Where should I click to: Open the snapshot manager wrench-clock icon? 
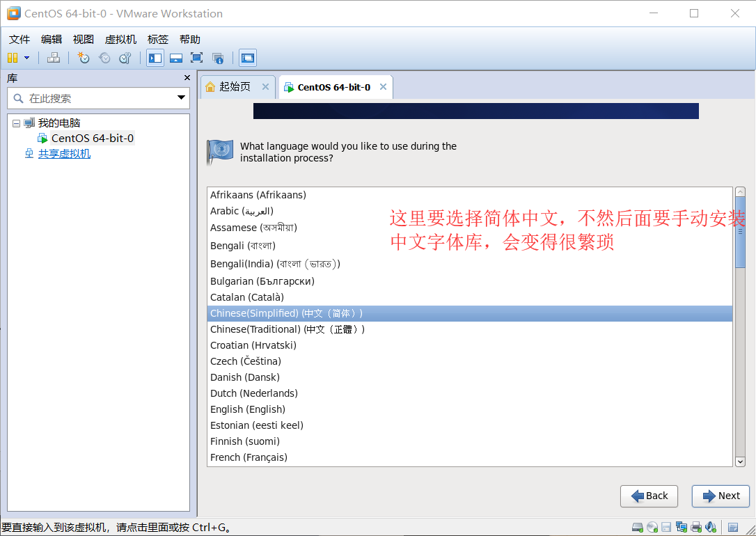[x=125, y=58]
